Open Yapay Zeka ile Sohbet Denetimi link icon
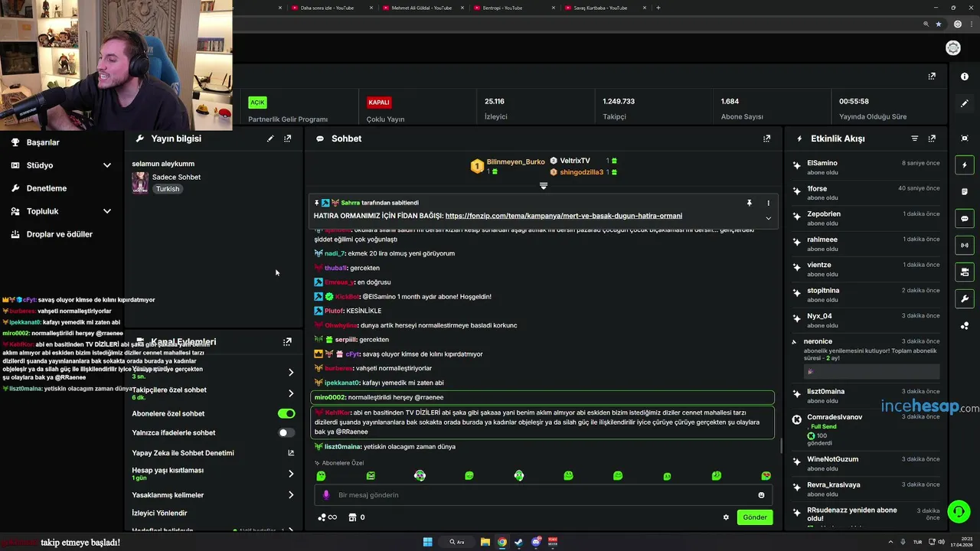The height and width of the screenshot is (551, 980). click(x=291, y=453)
